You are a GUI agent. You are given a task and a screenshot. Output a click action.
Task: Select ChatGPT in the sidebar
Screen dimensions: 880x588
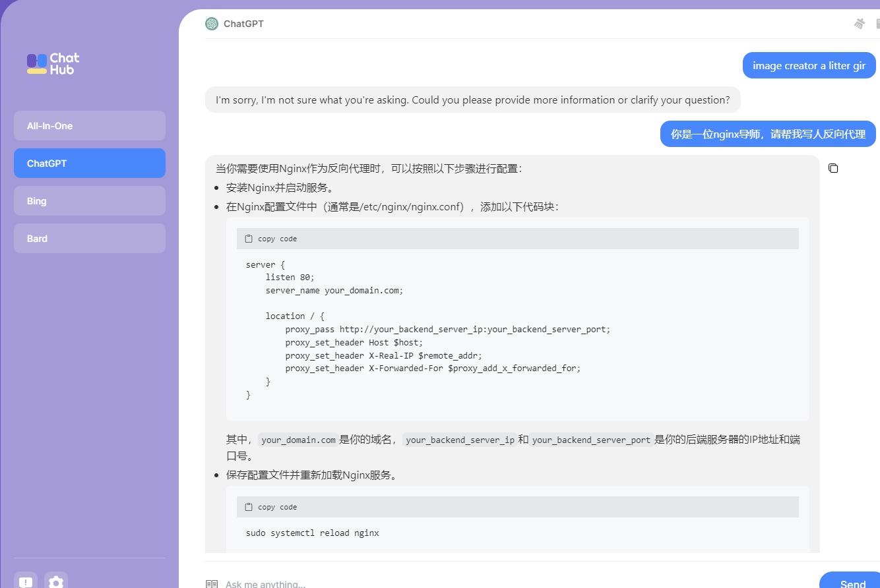tap(90, 163)
